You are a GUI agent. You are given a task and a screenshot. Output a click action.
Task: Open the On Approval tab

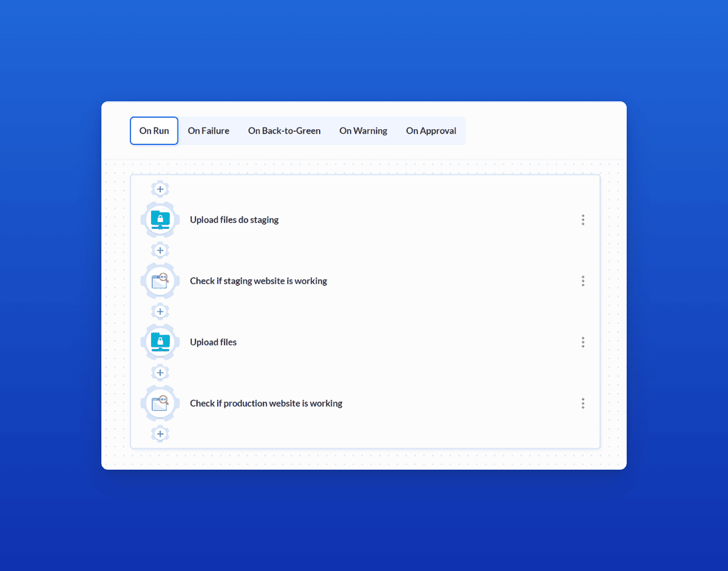431,131
